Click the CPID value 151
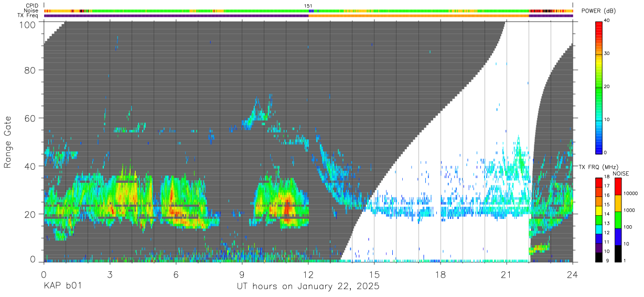Viewport: 644px width, 297px height. pos(308,6)
